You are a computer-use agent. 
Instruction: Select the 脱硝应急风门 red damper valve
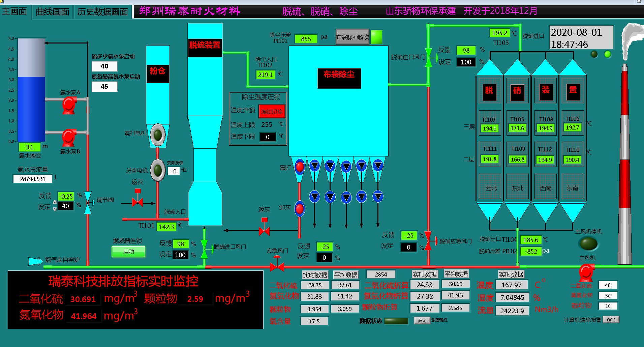(x=428, y=241)
